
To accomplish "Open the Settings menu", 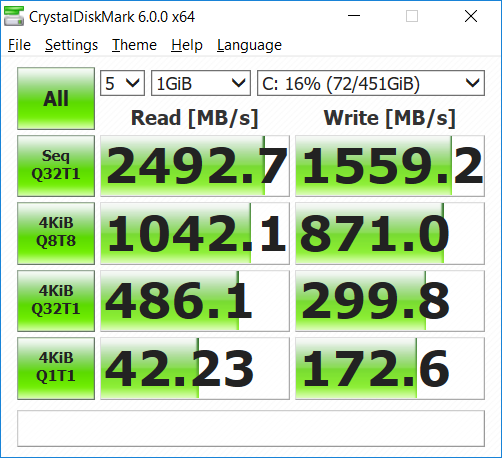I will click(71, 45).
